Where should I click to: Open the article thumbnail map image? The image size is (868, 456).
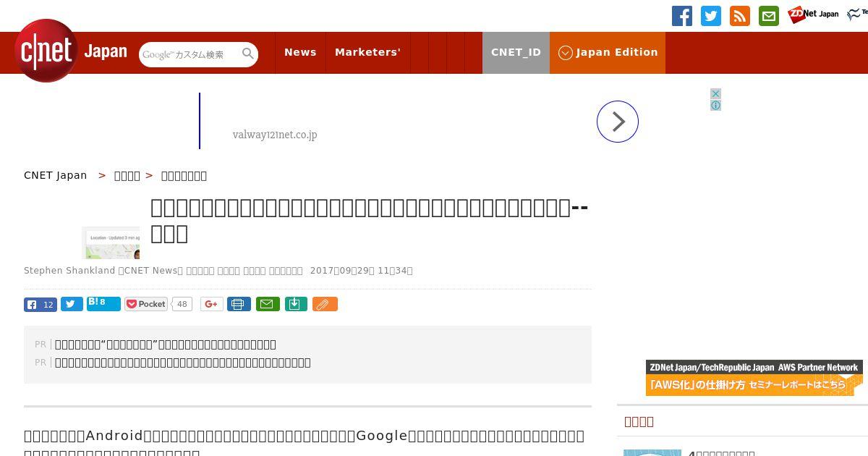pos(111,243)
